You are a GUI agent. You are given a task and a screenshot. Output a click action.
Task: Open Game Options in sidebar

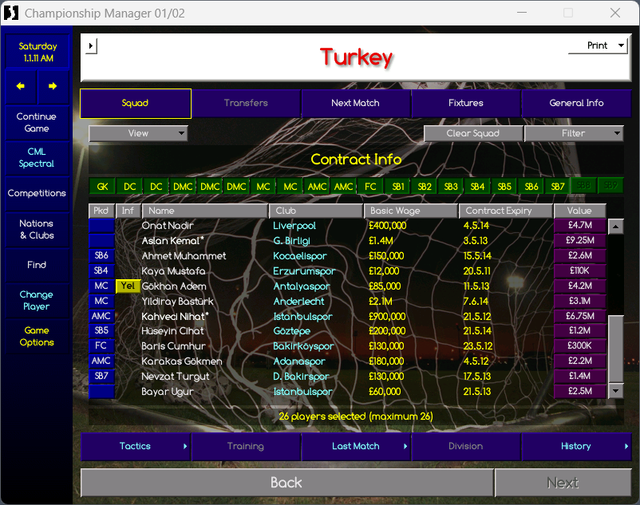pos(37,336)
